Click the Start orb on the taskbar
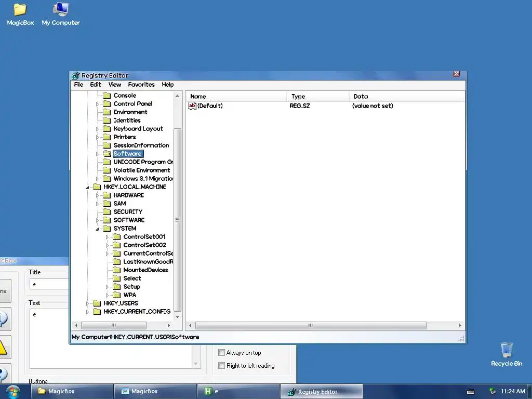Screen dimensions: 532x399 pos(12,392)
